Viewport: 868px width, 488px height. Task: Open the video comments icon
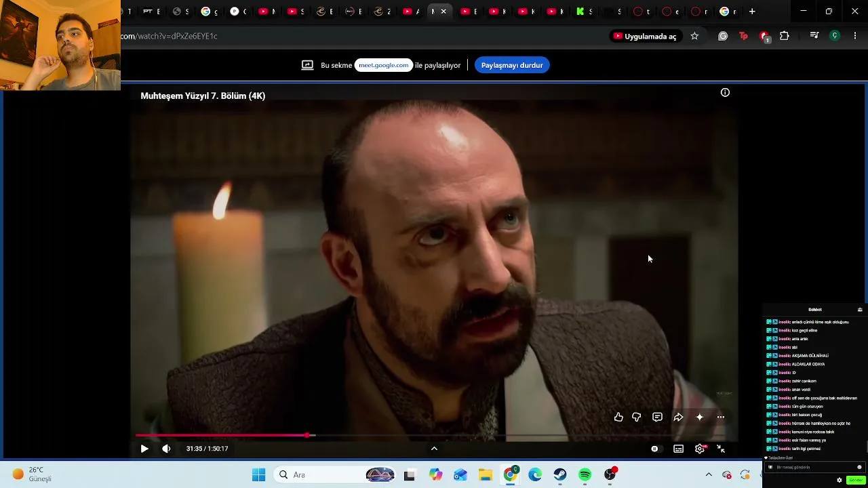657,418
